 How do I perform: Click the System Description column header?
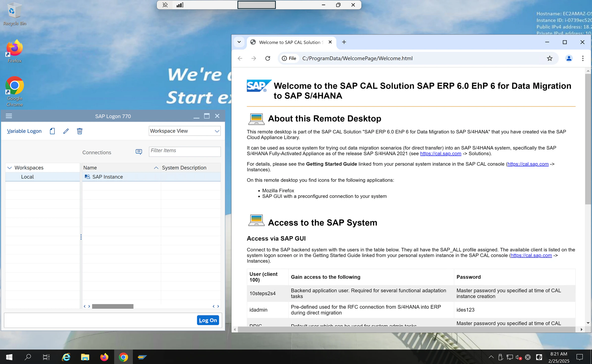[x=190, y=168]
